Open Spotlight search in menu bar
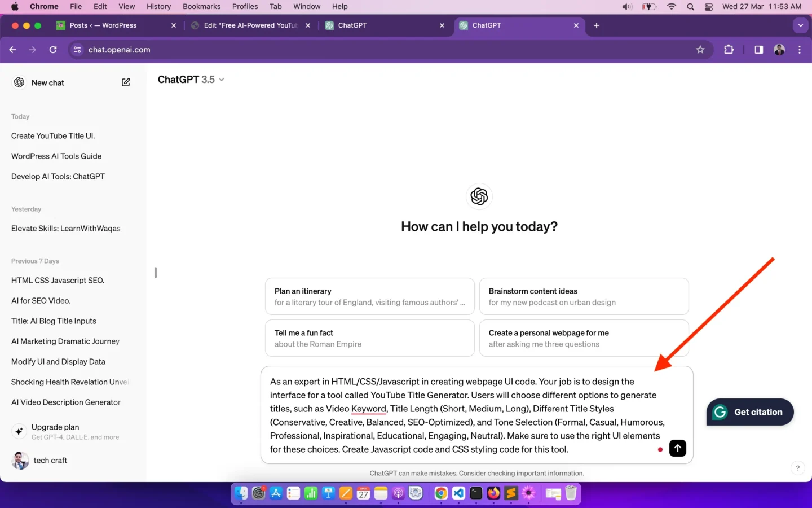Screen dimensions: 812x508 point(690,7)
